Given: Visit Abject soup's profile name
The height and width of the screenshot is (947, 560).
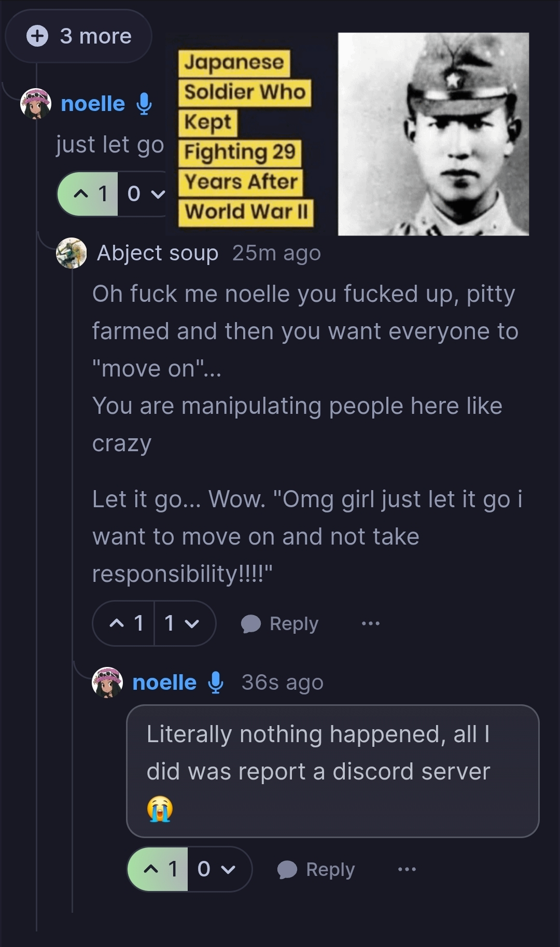Looking at the screenshot, I should click(157, 253).
